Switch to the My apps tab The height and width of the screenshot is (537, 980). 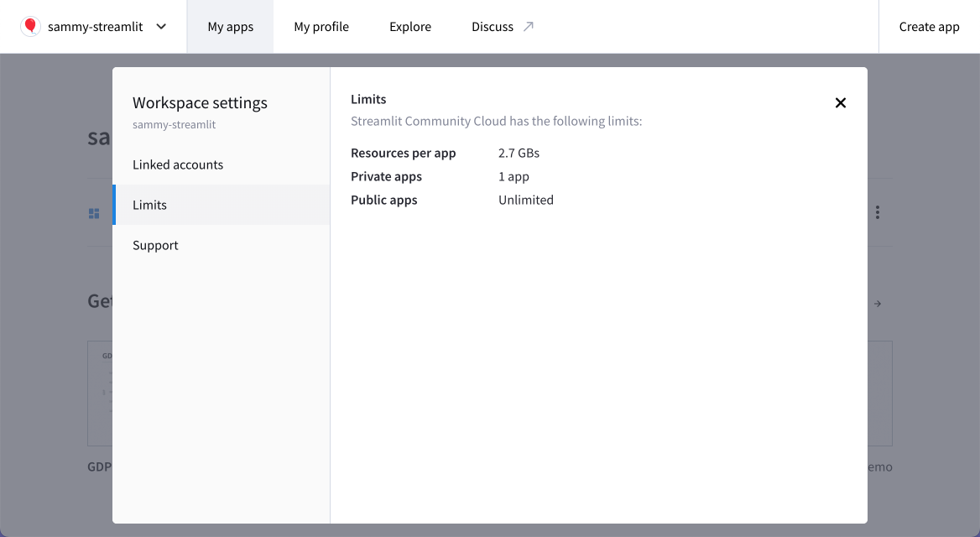pyautogui.click(x=230, y=26)
